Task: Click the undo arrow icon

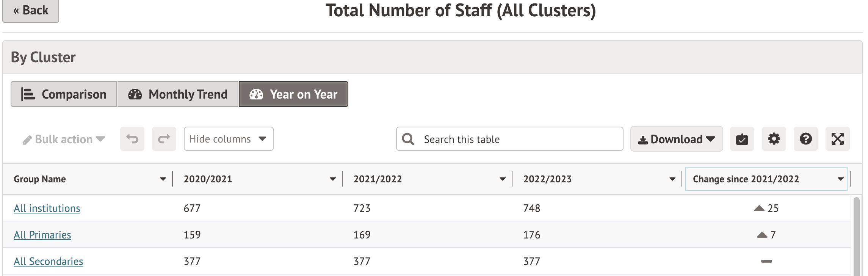Action: pos(132,139)
